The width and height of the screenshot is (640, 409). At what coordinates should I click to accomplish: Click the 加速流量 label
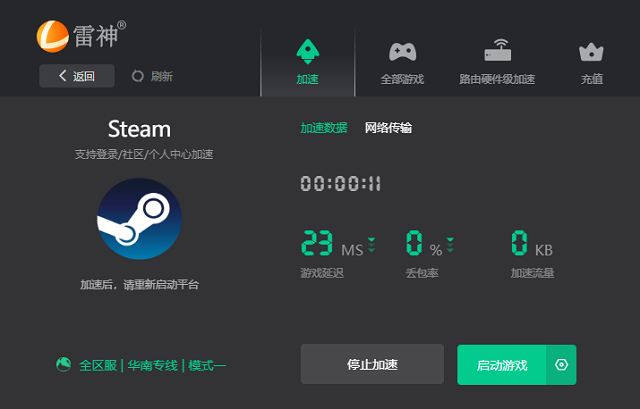click(x=532, y=273)
